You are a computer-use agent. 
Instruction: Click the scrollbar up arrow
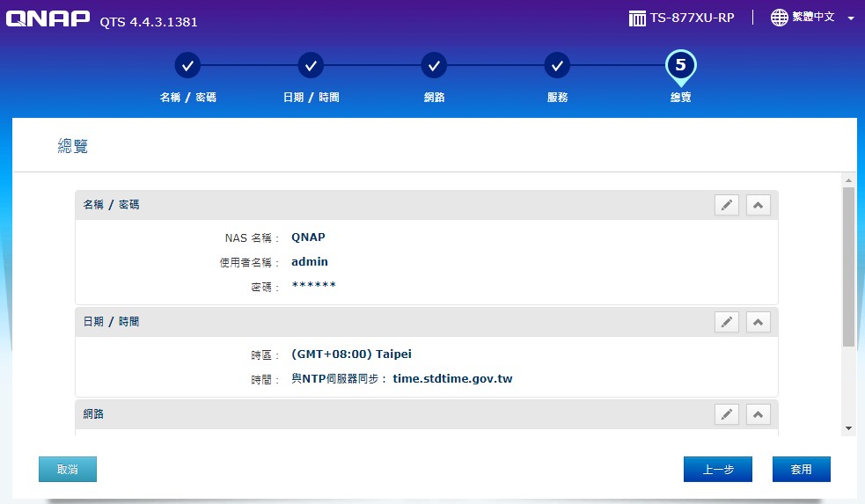(848, 179)
